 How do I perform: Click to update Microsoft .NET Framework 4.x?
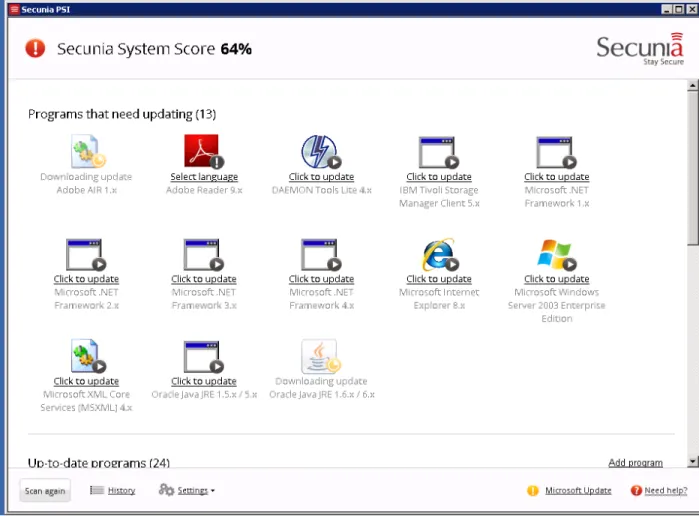tap(321, 279)
